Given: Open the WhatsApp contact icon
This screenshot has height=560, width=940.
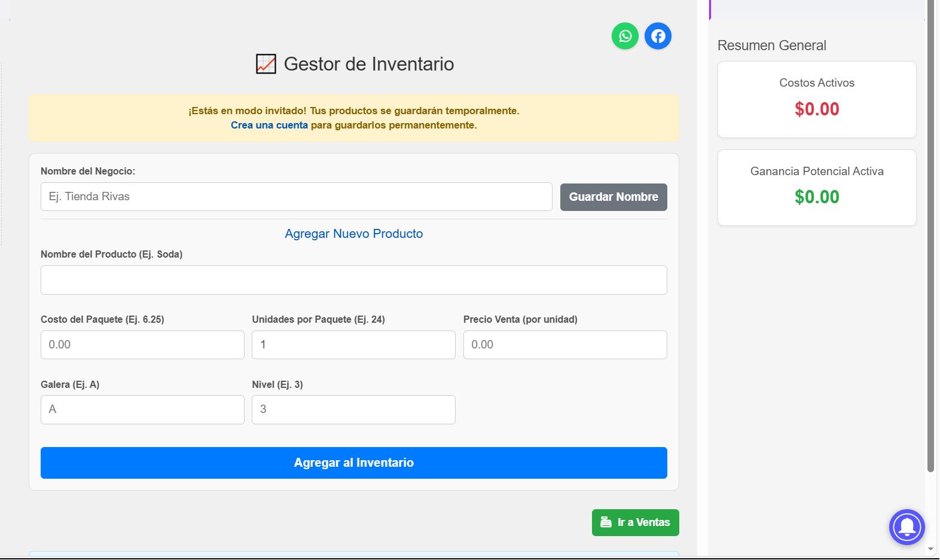Looking at the screenshot, I should [625, 36].
